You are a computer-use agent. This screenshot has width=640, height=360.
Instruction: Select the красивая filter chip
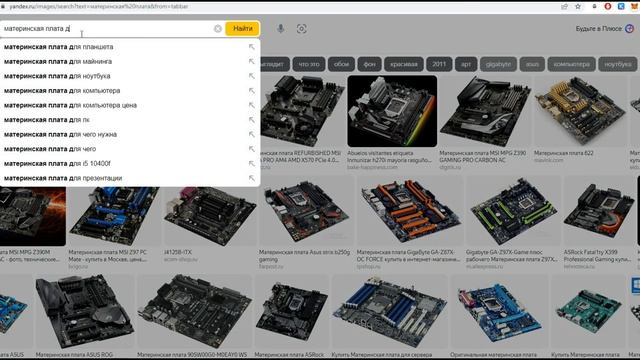(x=404, y=64)
